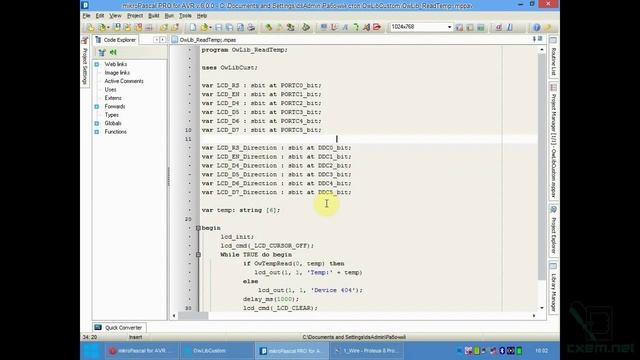Click the Insert mode indicator in status bar
Image resolution: width=640 pixels, height=360 pixels.
(x=136, y=337)
